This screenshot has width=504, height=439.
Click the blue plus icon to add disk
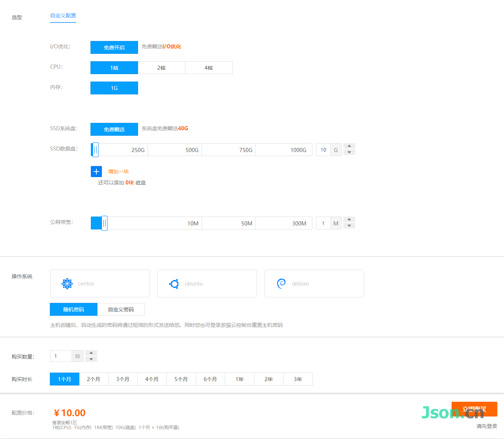pyautogui.click(x=96, y=172)
